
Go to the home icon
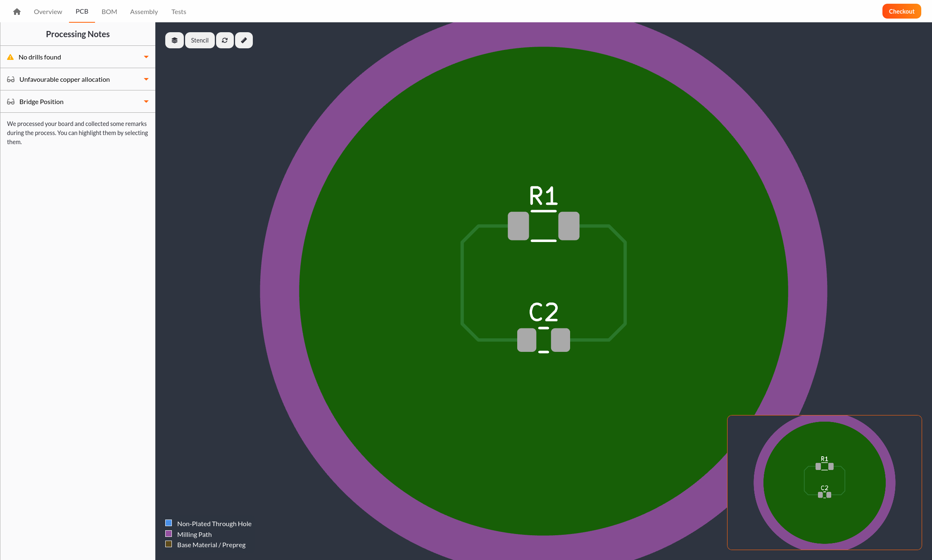tap(17, 12)
